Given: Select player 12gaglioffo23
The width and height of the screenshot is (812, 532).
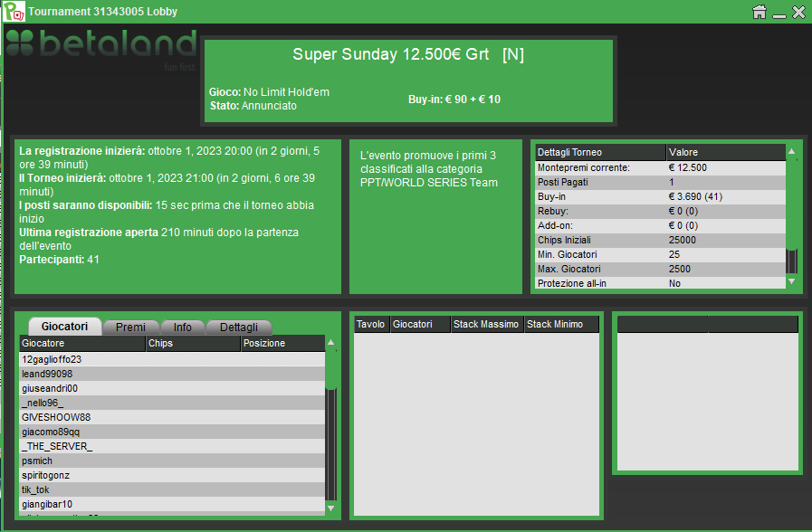Looking at the screenshot, I should coord(172,359).
